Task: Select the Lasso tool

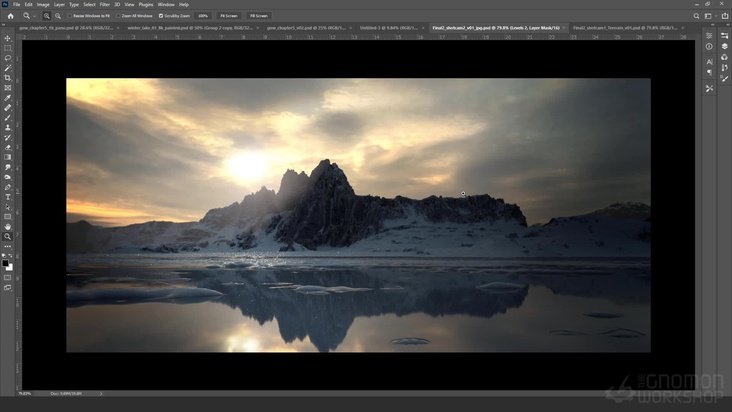Action: [x=7, y=58]
